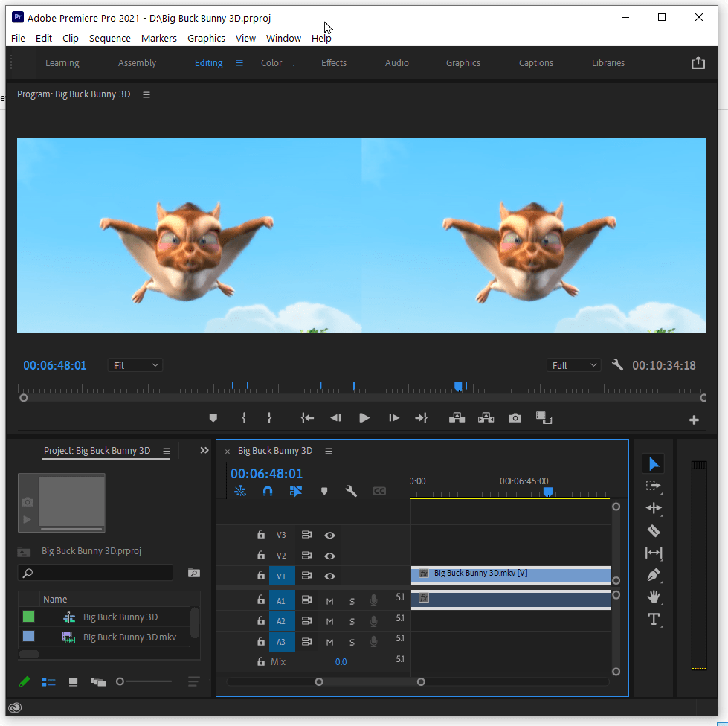Click the Project panel search field
This screenshot has height=726, width=728.
[95, 572]
